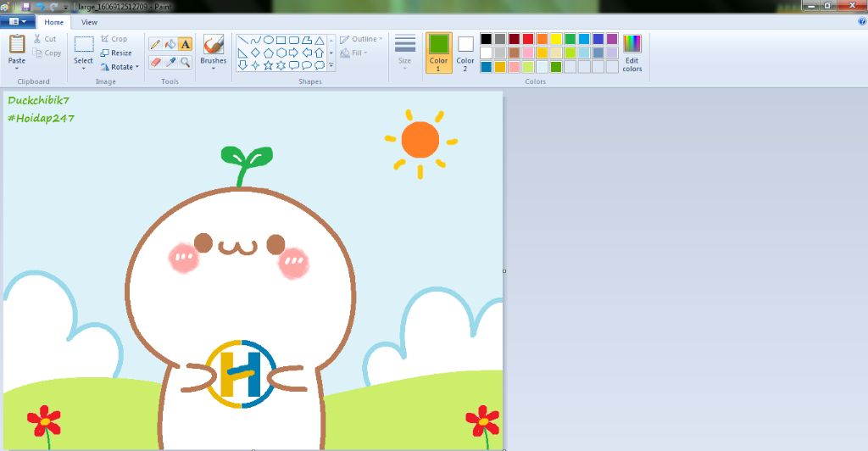The width and height of the screenshot is (868, 451).
Task: Click the Cut button
Action: click(x=45, y=39)
